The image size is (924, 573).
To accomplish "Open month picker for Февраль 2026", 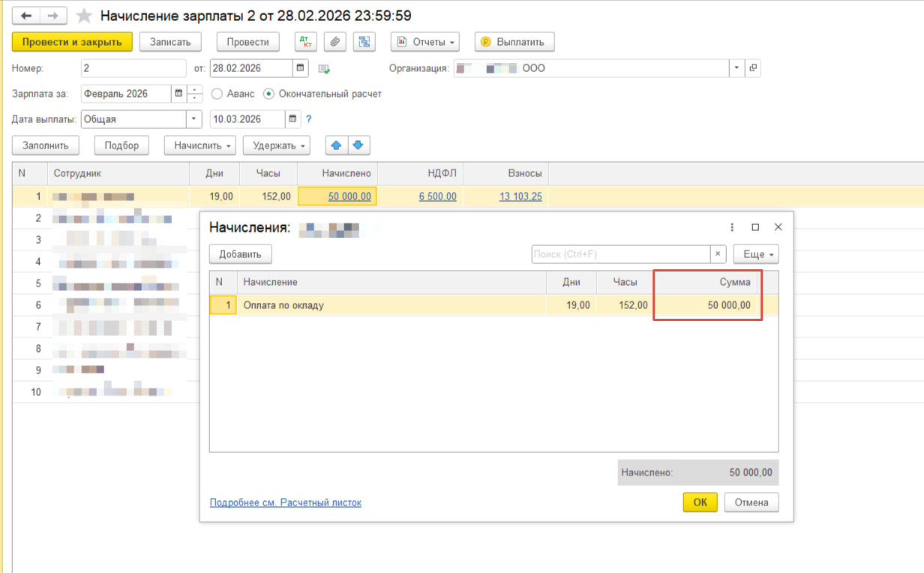I will [x=178, y=94].
